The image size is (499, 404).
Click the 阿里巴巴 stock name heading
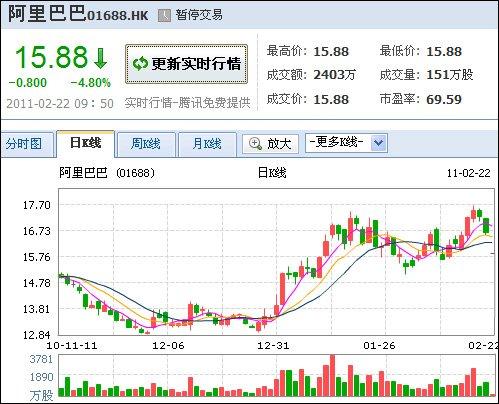pyautogui.click(x=47, y=14)
